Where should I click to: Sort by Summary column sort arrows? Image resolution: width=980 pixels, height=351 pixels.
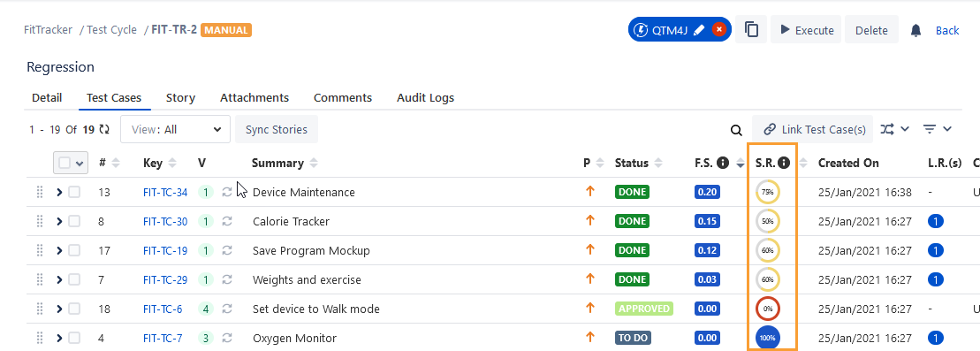(314, 164)
